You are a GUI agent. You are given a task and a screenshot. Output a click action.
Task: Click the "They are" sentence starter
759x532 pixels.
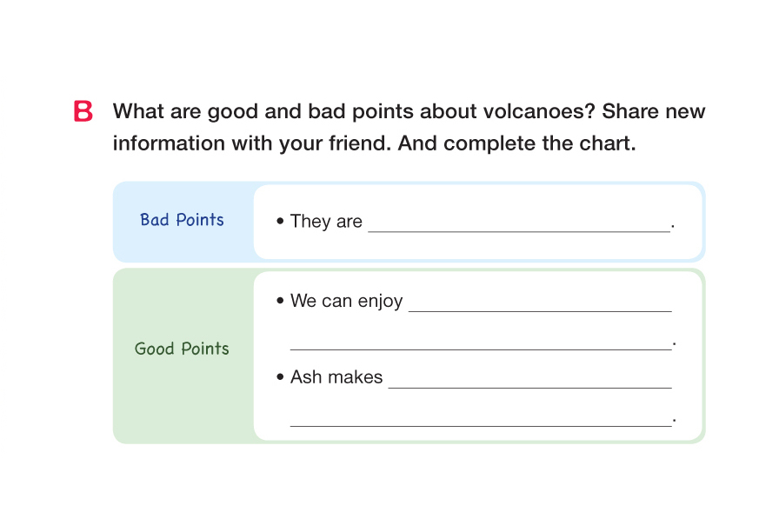[x=326, y=222]
